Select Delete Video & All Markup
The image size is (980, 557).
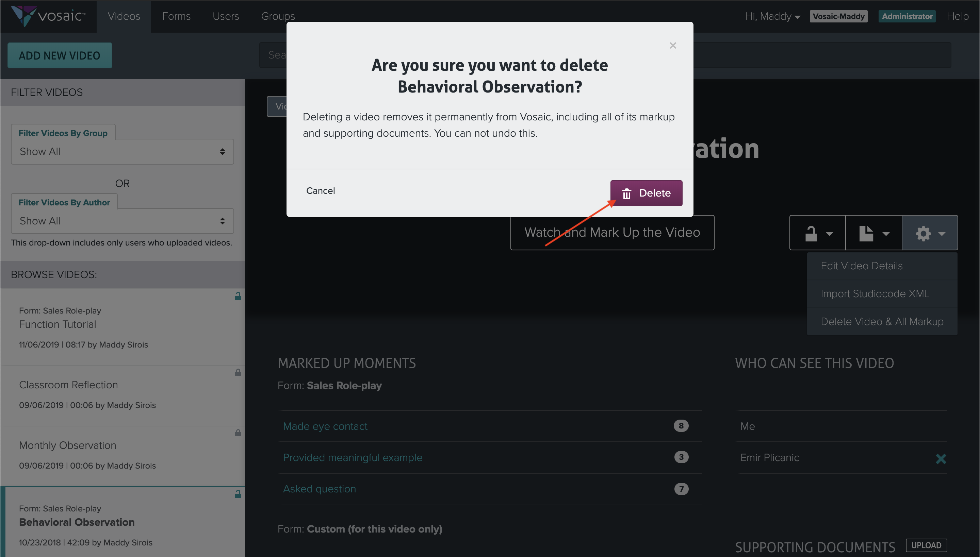pos(882,321)
